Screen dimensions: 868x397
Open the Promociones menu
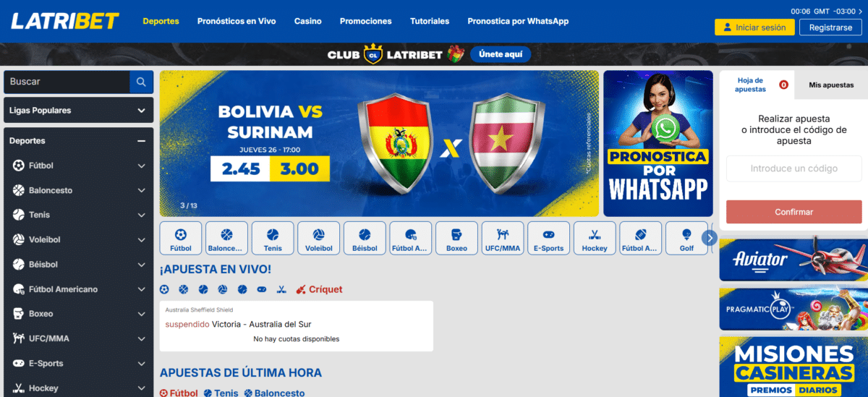366,21
